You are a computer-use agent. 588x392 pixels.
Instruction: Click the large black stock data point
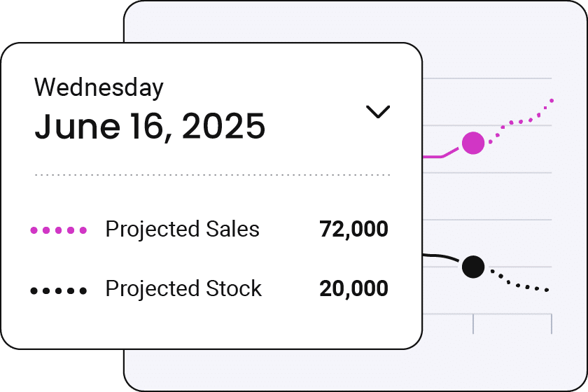(473, 267)
